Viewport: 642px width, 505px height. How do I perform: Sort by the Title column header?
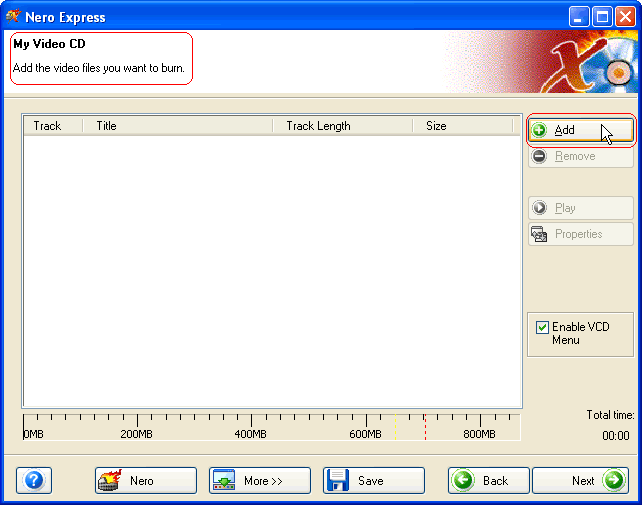click(x=107, y=126)
